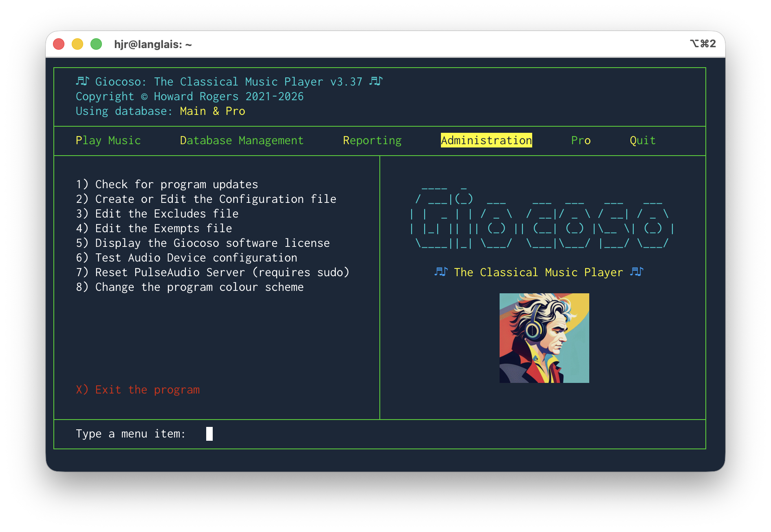The image size is (771, 532).
Task: Switch to the Reporting menu
Action: (x=372, y=141)
